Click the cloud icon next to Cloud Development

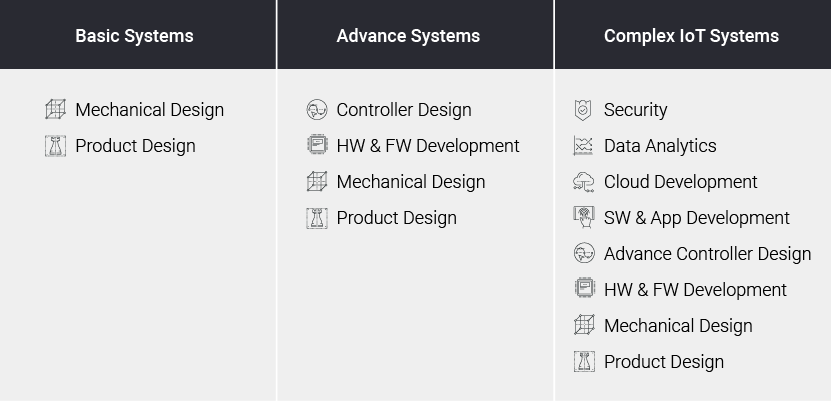[584, 182]
